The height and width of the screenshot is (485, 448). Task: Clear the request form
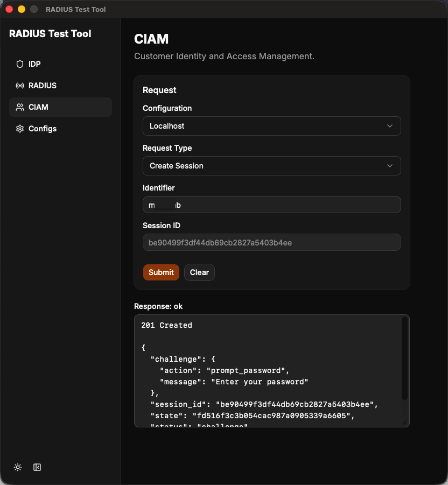(199, 272)
